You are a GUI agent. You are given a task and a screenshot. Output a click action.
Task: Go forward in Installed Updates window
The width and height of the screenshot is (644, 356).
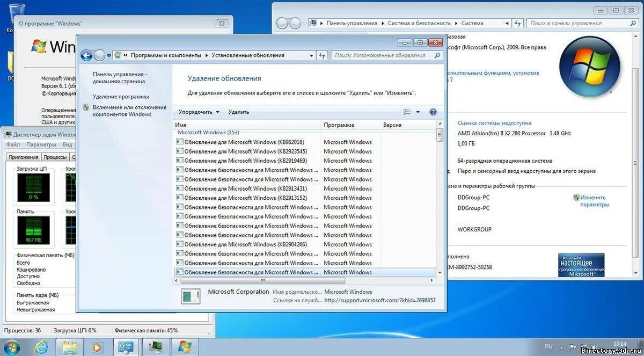click(x=100, y=55)
